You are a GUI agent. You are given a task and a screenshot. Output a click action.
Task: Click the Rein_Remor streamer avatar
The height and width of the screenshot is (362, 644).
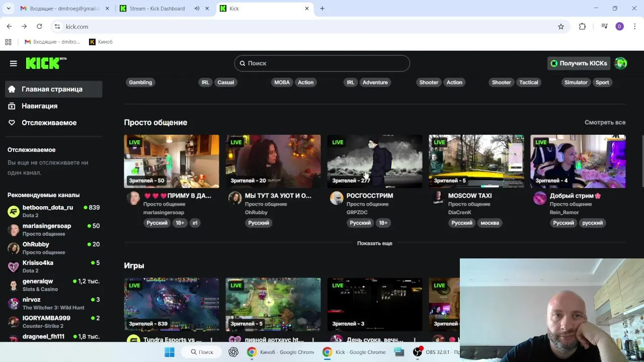pyautogui.click(x=540, y=198)
